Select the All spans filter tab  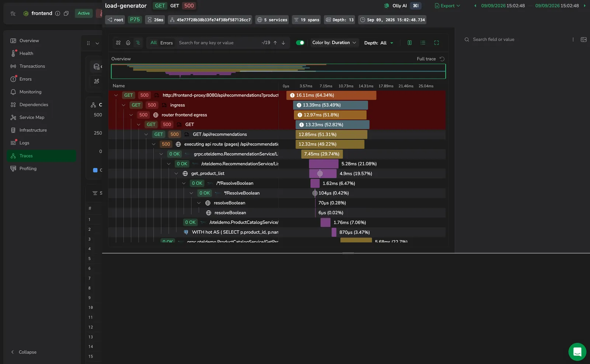pyautogui.click(x=153, y=43)
